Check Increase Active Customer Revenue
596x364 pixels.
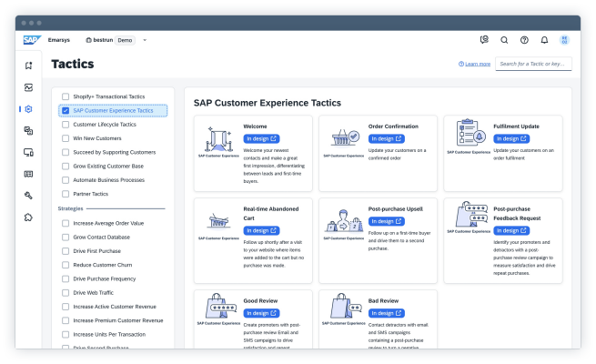(66, 307)
